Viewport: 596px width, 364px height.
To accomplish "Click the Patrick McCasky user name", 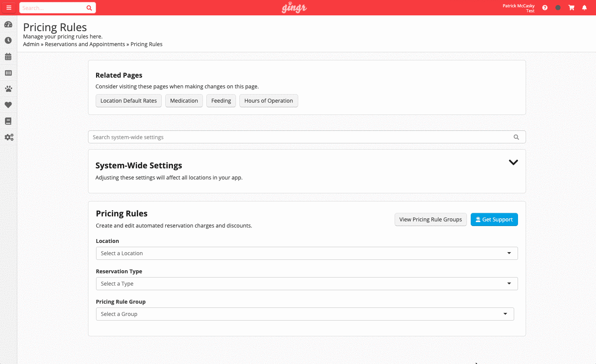I will 518,6.
